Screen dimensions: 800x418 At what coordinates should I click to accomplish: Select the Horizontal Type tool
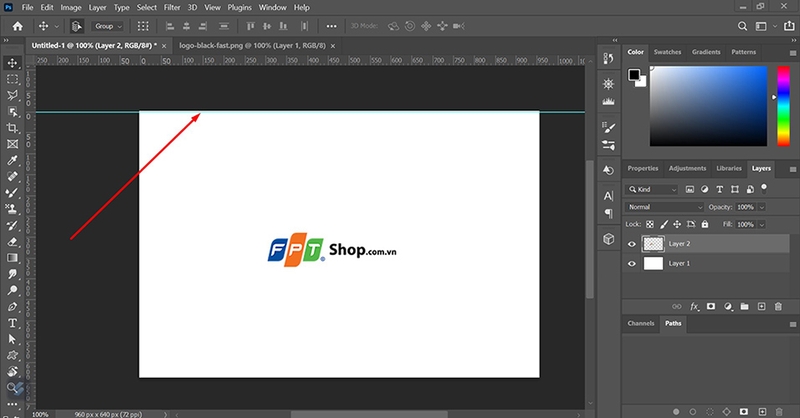point(12,323)
